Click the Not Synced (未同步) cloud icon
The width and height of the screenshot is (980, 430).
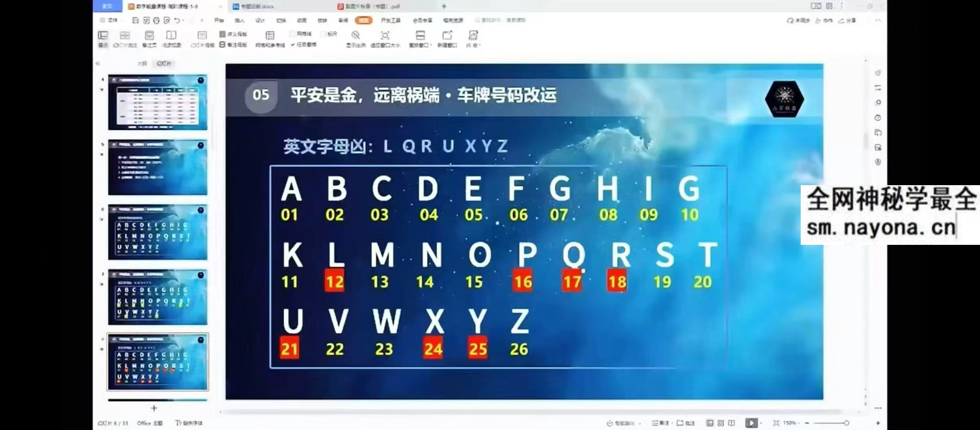pyautogui.click(x=790, y=21)
